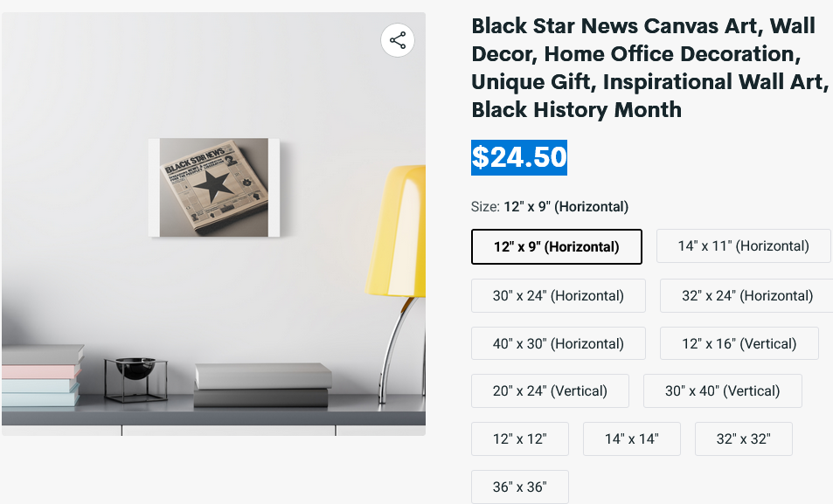The height and width of the screenshot is (504, 833).
Task: Click the stacked gray books in photo
Action: point(262,385)
